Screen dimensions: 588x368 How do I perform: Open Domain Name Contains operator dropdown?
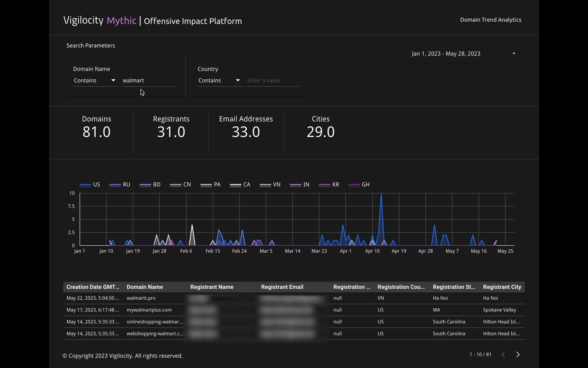tap(95, 80)
